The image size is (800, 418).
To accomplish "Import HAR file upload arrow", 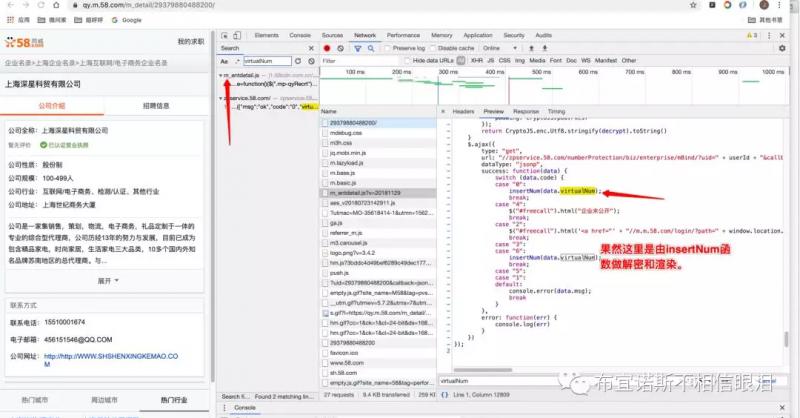I will 531,48.
